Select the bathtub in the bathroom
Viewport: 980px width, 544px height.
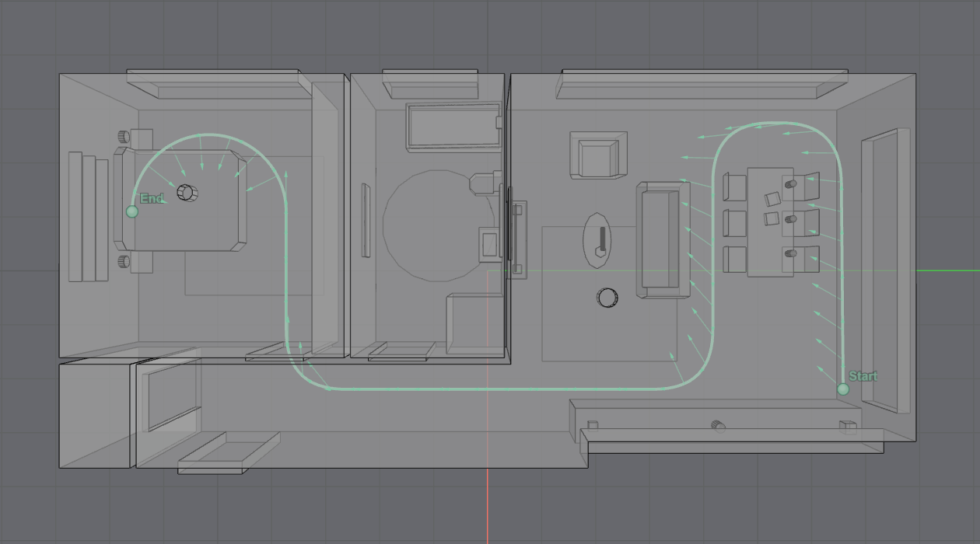pyautogui.click(x=453, y=126)
